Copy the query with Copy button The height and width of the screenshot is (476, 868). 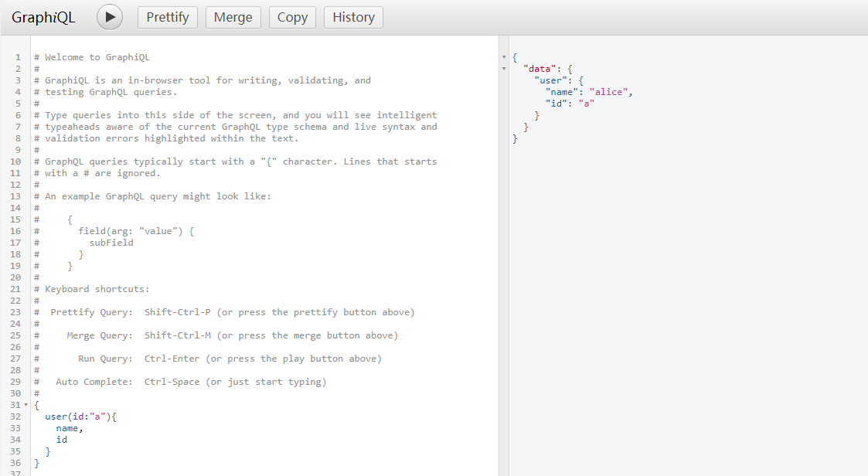292,17
